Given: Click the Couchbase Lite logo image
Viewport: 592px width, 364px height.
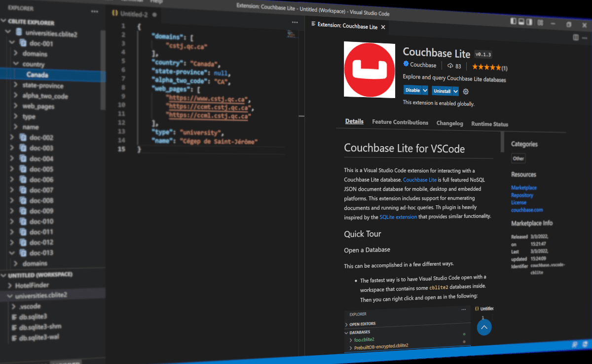Looking at the screenshot, I should tap(369, 70).
